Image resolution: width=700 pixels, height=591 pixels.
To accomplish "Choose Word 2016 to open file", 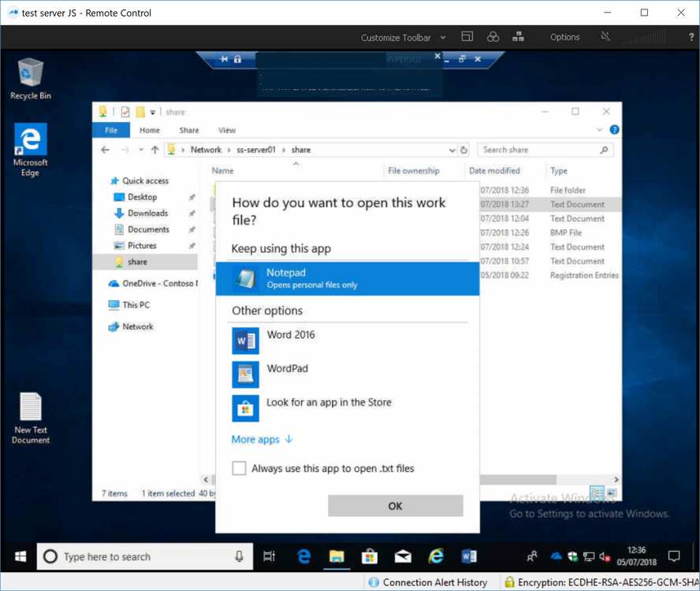I will pyautogui.click(x=348, y=340).
